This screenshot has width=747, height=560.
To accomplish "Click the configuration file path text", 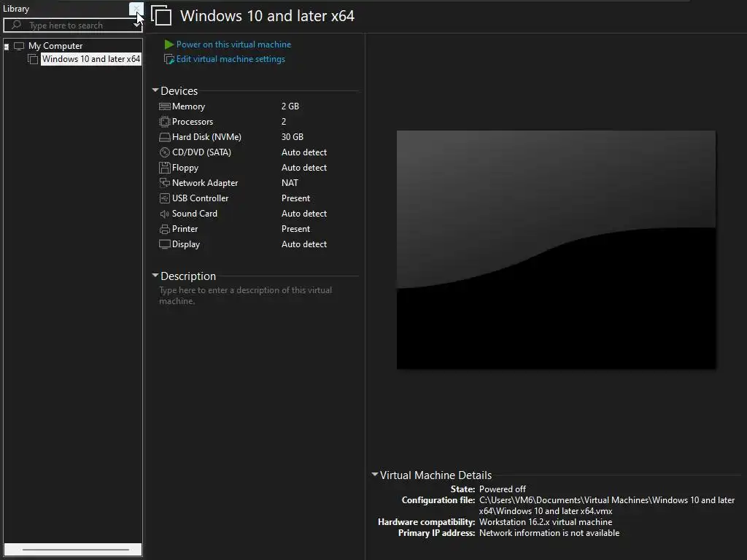I will [606, 506].
